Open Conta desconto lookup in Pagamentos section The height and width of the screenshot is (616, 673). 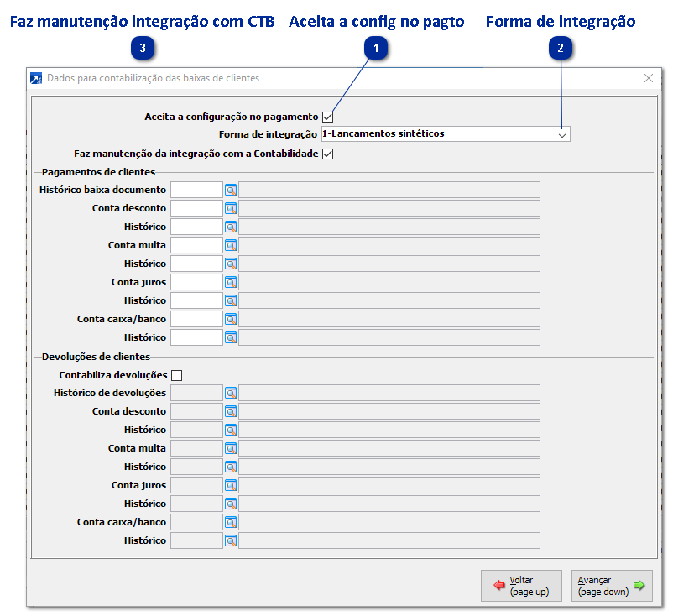click(x=232, y=208)
